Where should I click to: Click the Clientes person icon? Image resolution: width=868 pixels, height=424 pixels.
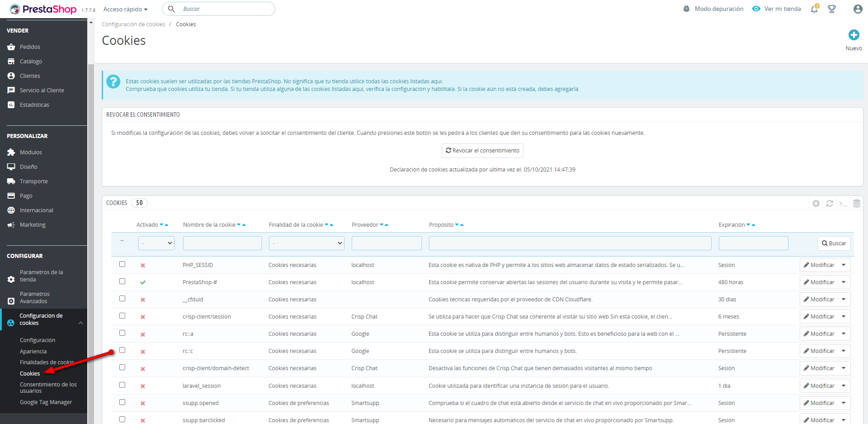pos(11,76)
